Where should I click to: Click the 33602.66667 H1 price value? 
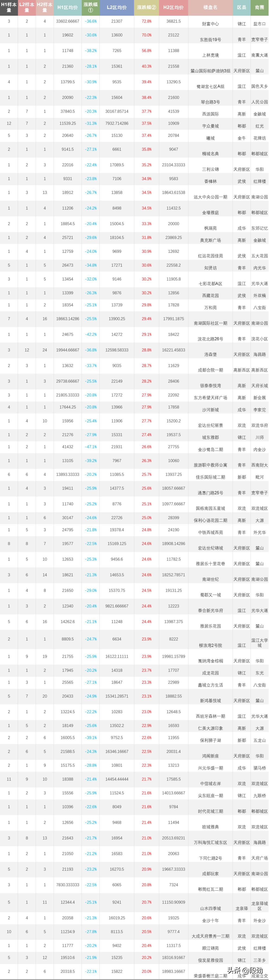[x=68, y=21]
